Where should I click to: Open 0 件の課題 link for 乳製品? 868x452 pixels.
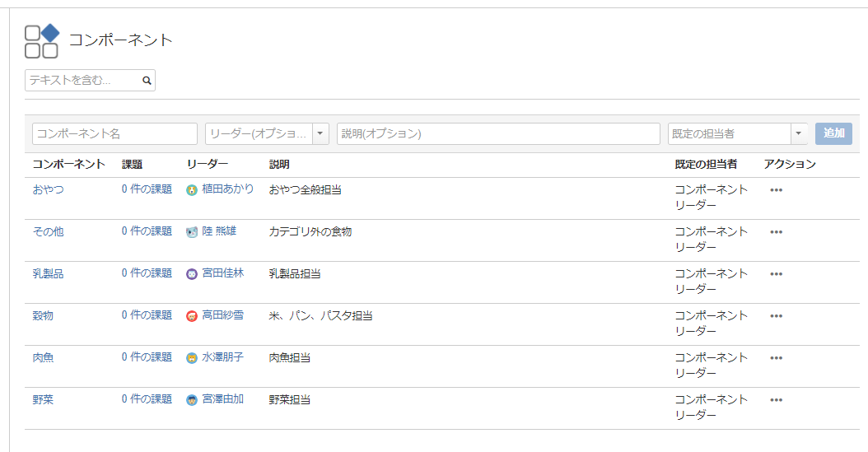pyautogui.click(x=147, y=273)
